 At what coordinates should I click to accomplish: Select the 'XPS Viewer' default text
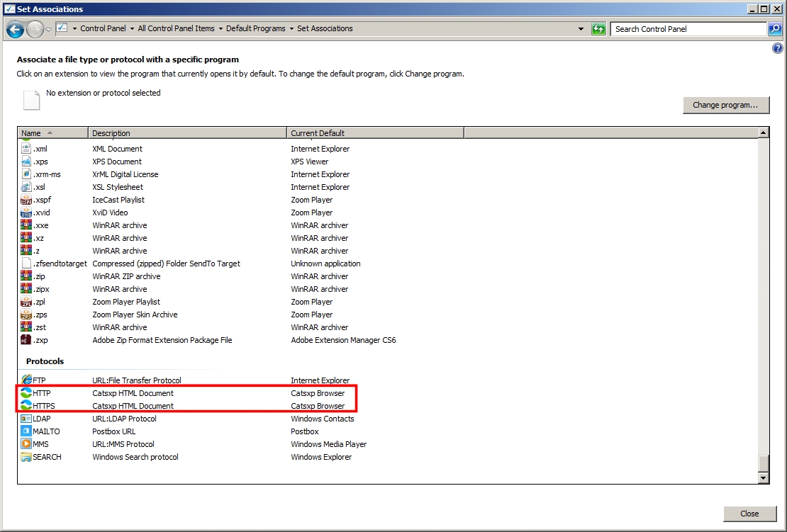(x=309, y=162)
